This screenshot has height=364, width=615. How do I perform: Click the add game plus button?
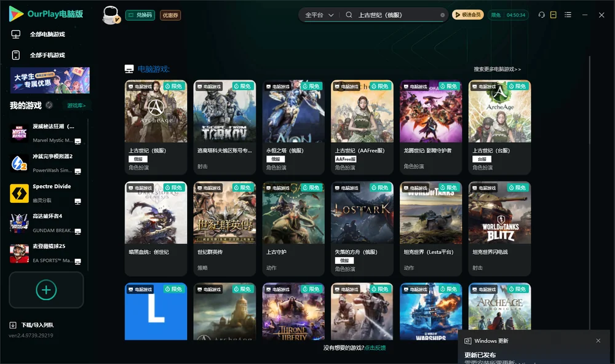(46, 290)
